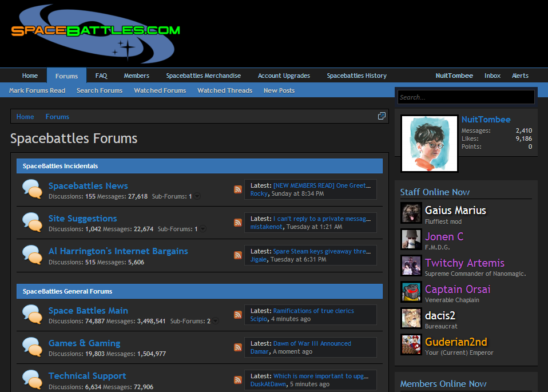Viewport: 548px width, 392px height.
Task: Expand Sub-Forums dropdown for Site Suggestions
Action: [x=203, y=229]
